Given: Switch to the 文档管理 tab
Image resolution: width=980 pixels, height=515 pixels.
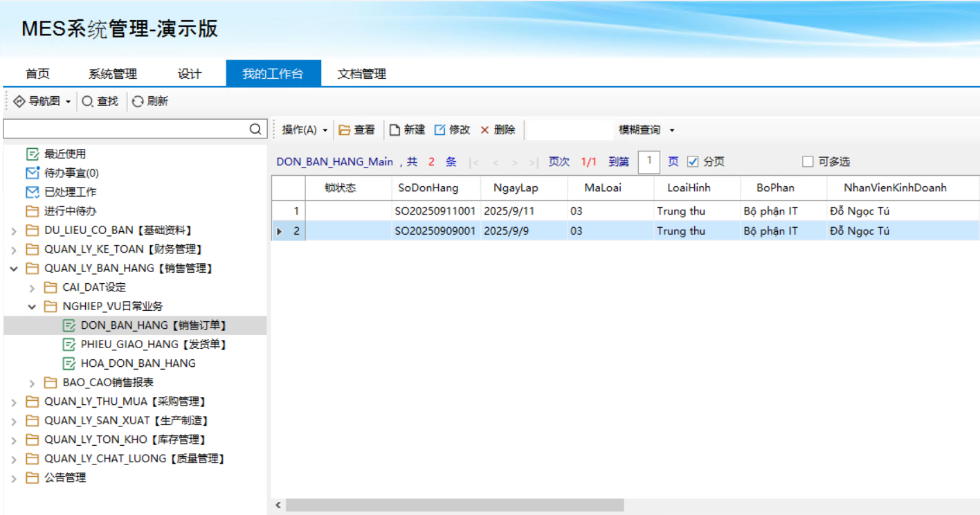Looking at the screenshot, I should [361, 74].
